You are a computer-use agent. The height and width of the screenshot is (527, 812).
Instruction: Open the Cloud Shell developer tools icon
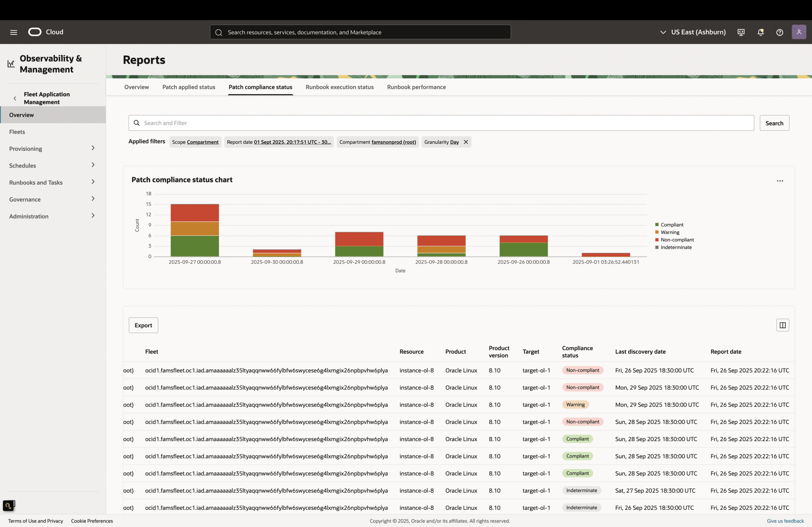click(x=741, y=32)
